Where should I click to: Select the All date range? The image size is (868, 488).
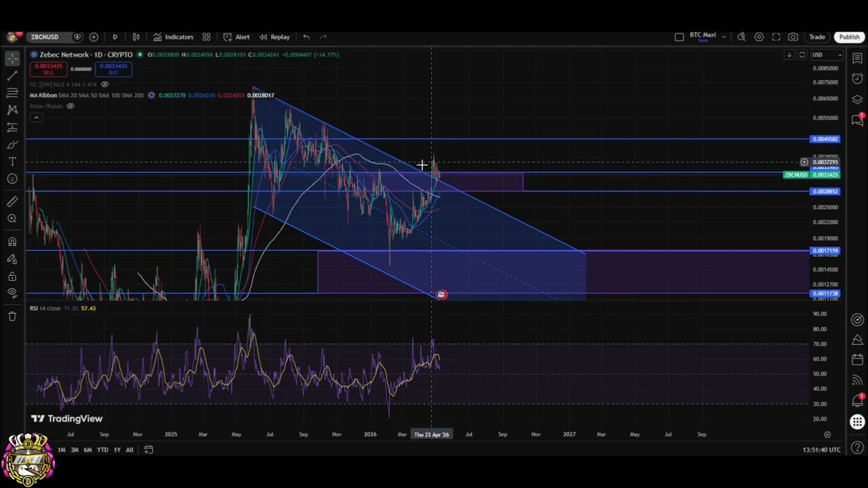click(130, 450)
